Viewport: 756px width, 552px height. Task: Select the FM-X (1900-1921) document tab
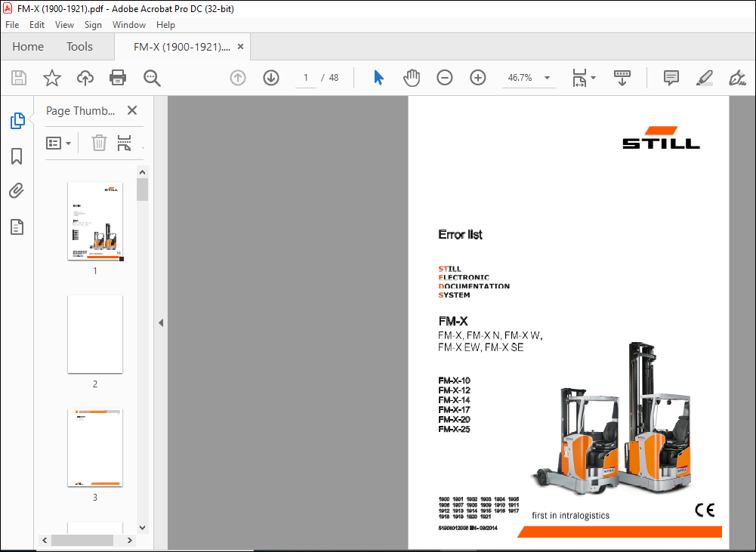pyautogui.click(x=182, y=47)
